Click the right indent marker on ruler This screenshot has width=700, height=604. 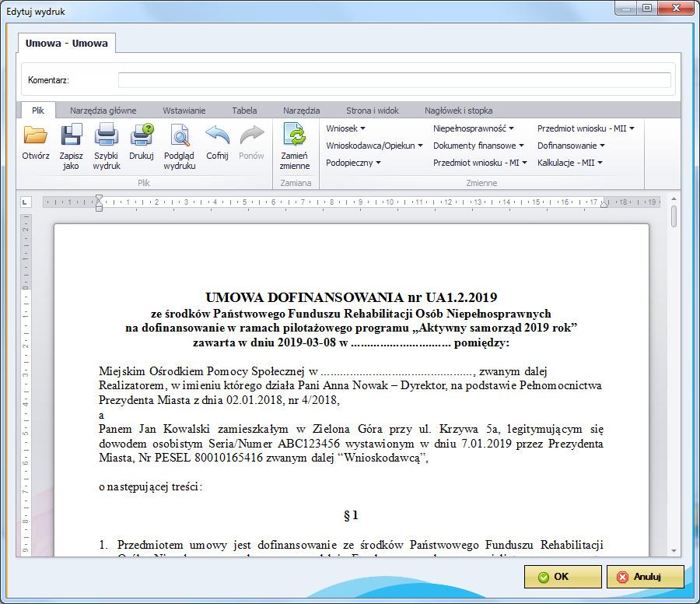604,204
